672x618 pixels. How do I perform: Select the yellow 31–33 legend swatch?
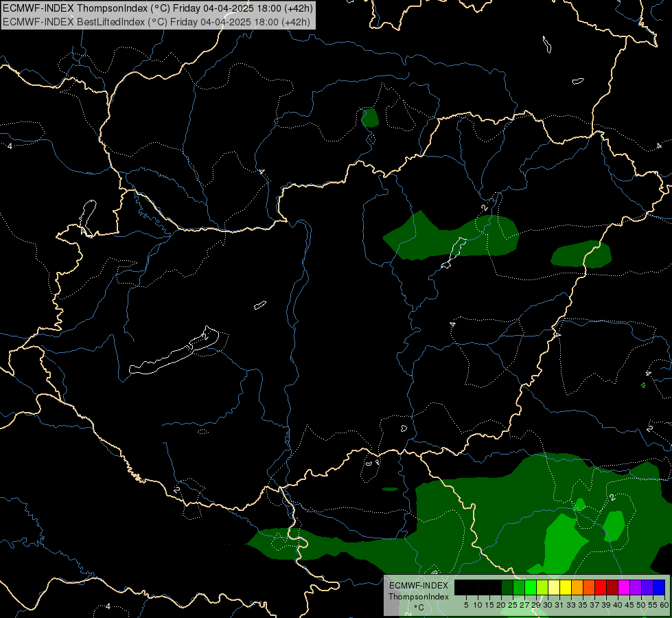566,587
